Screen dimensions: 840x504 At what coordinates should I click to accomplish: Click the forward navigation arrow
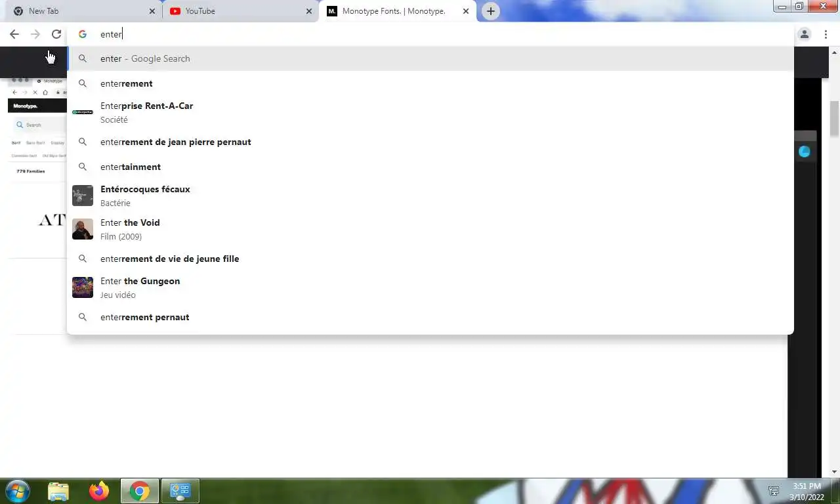coord(35,34)
